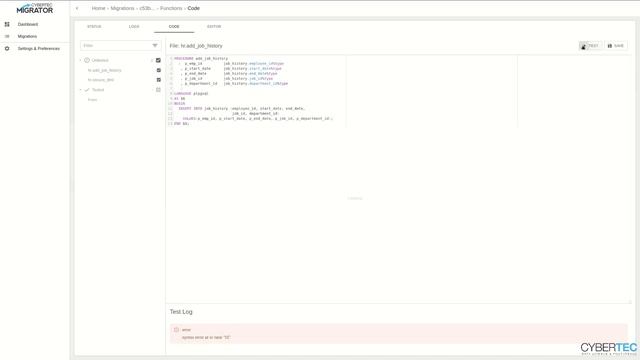The height and width of the screenshot is (360, 640).
Task: Click the LANGUAGE plpgsql line in the editor
Action: pos(191,93)
